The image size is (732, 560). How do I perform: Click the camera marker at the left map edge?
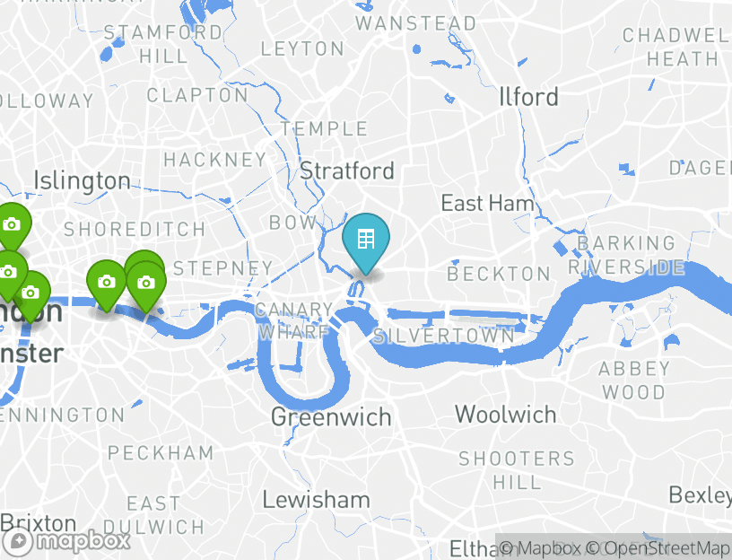coord(8,275)
